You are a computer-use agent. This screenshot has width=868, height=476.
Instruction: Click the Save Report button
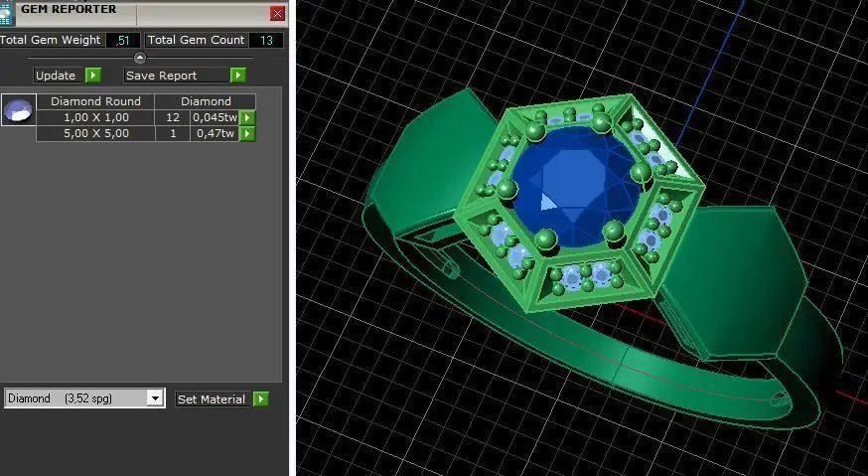coord(177,76)
